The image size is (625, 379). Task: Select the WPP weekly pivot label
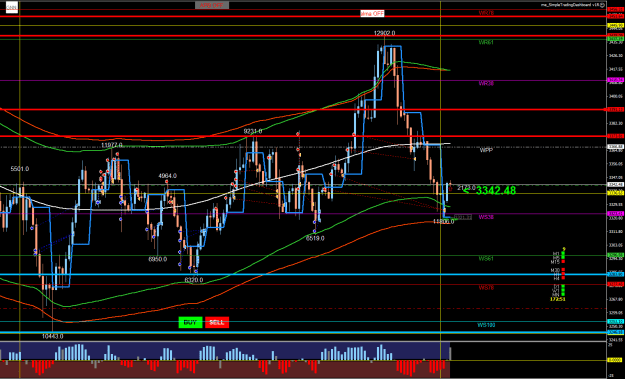coord(486,150)
